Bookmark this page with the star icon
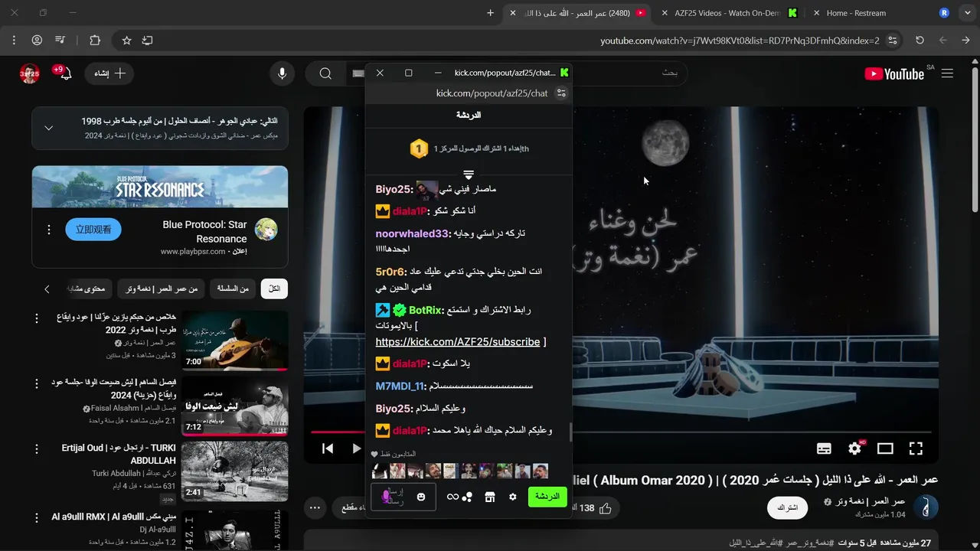Screen dimensions: 980x551 pyautogui.click(x=126, y=40)
